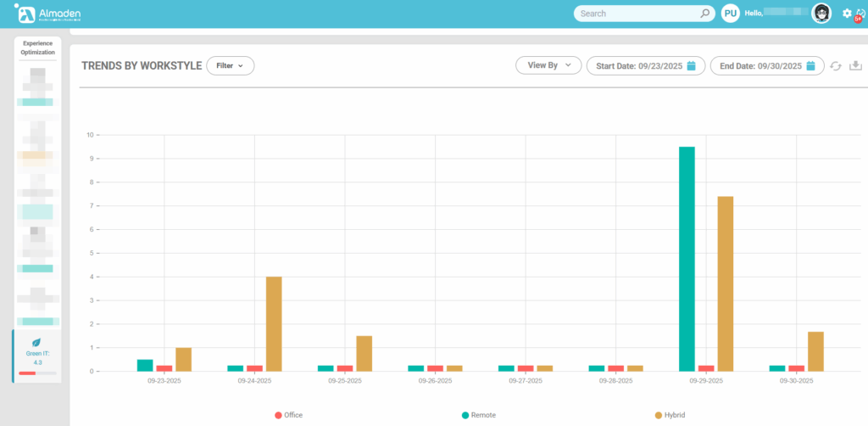
Task: Open the View By dropdown
Action: pyautogui.click(x=548, y=65)
